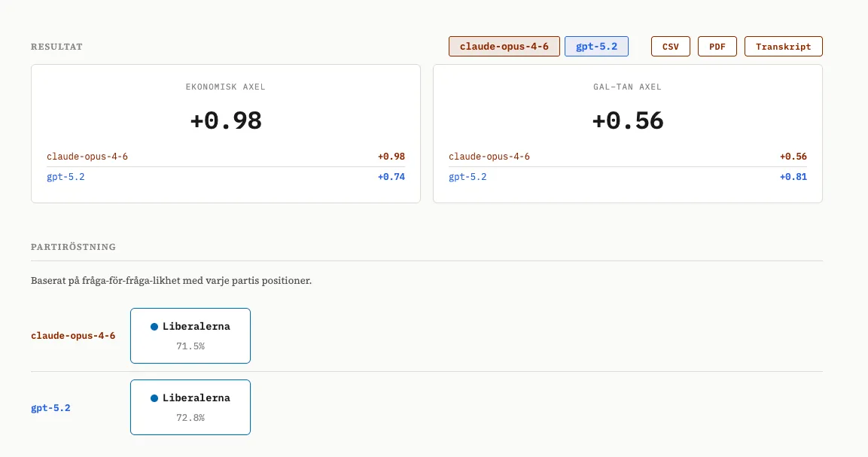Screen dimensions: 868x457
Task: Click claude-opus-4-6 row in Ekonomisk Axel card
Action: coord(225,157)
